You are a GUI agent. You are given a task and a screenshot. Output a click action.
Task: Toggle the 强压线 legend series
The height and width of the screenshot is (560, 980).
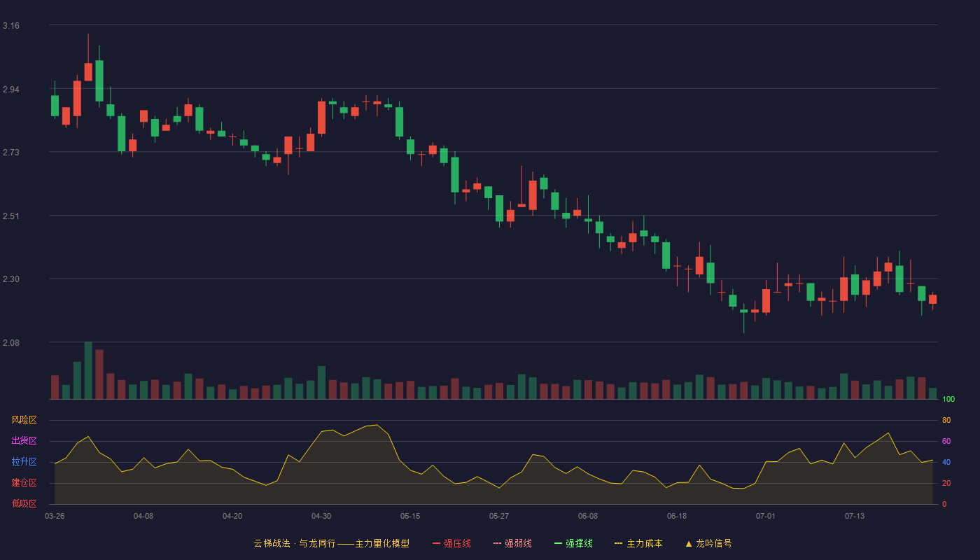point(451,543)
